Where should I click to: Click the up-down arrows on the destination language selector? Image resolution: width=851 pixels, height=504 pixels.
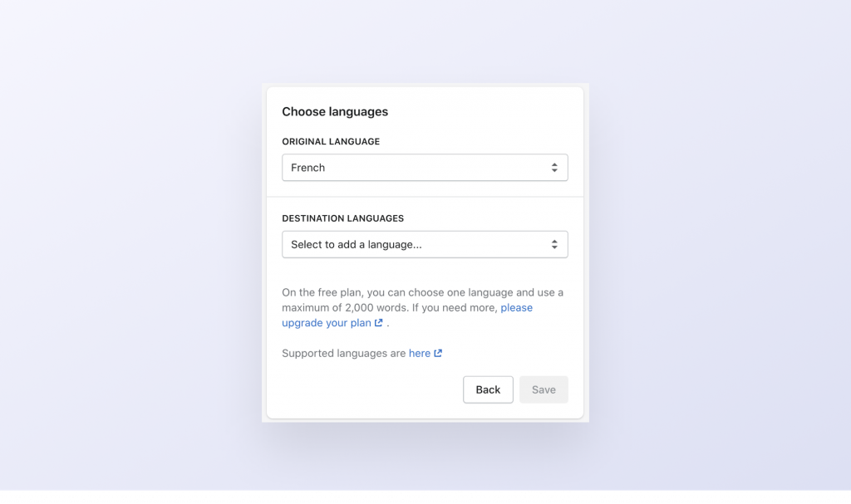pos(554,245)
